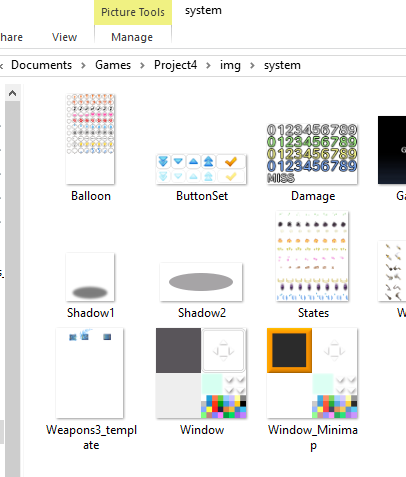Open the Picture Tools contextual tab

pyautogui.click(x=133, y=12)
